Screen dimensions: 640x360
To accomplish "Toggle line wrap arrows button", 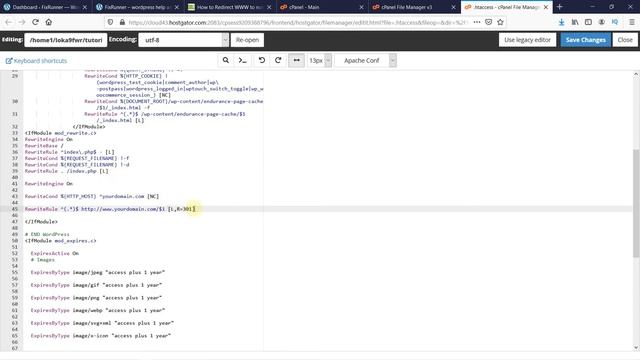I will [296, 60].
